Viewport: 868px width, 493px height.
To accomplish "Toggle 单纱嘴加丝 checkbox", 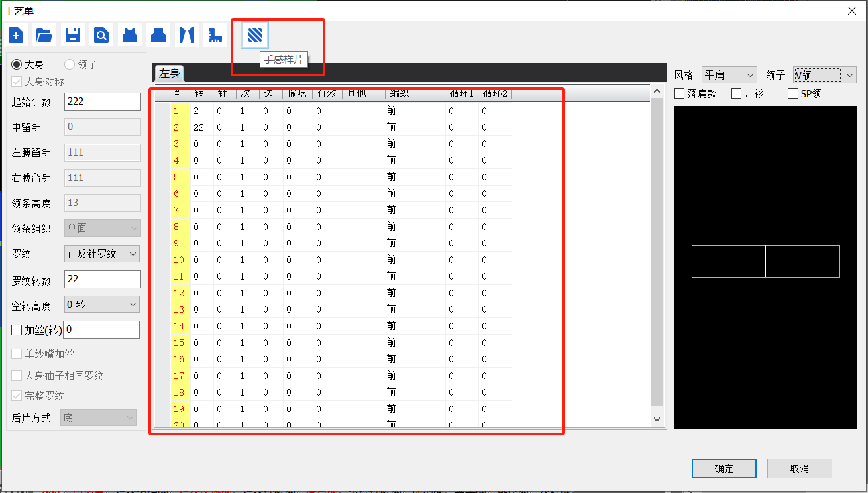I will pyautogui.click(x=17, y=355).
